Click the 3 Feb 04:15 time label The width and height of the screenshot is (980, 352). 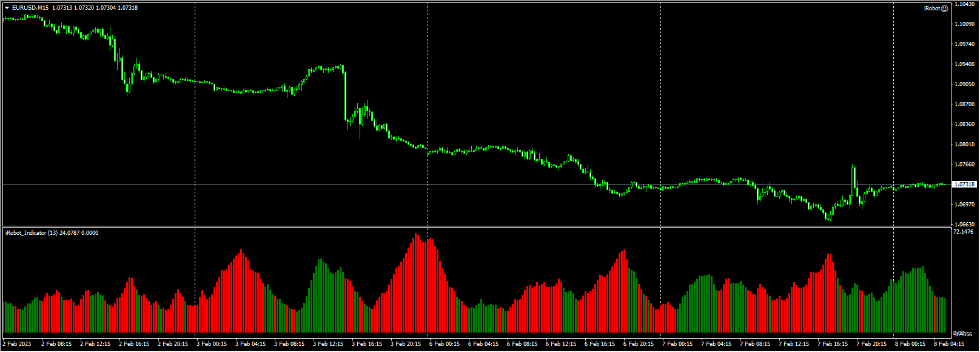coord(250,344)
